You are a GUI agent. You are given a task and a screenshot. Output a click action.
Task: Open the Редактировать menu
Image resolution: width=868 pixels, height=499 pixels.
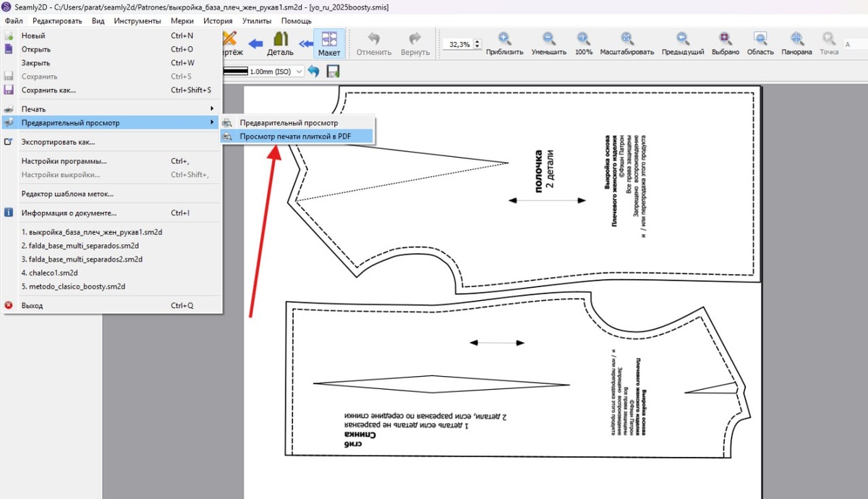pos(57,21)
